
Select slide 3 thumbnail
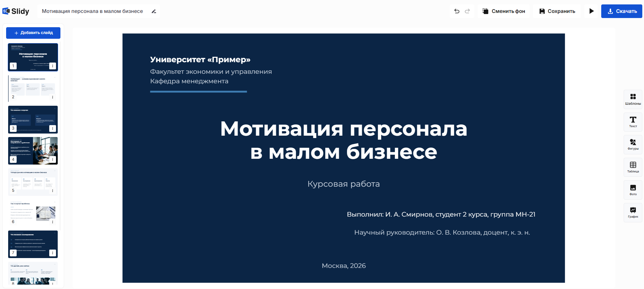click(33, 120)
